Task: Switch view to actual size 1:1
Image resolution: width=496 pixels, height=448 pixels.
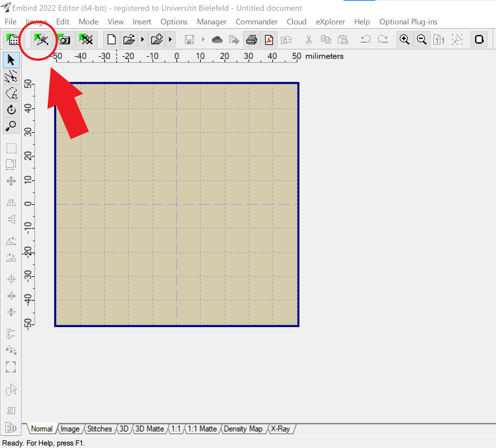Action: (x=439, y=39)
